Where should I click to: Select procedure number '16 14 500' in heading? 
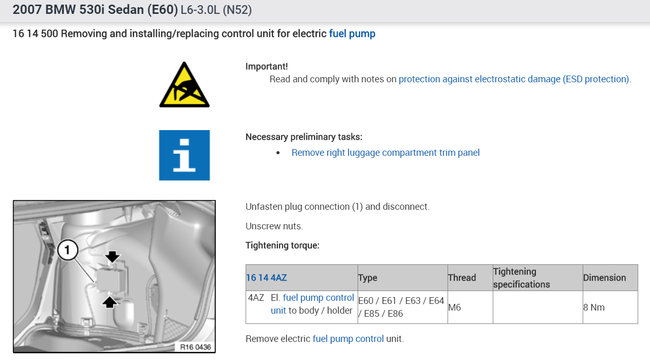coord(35,34)
